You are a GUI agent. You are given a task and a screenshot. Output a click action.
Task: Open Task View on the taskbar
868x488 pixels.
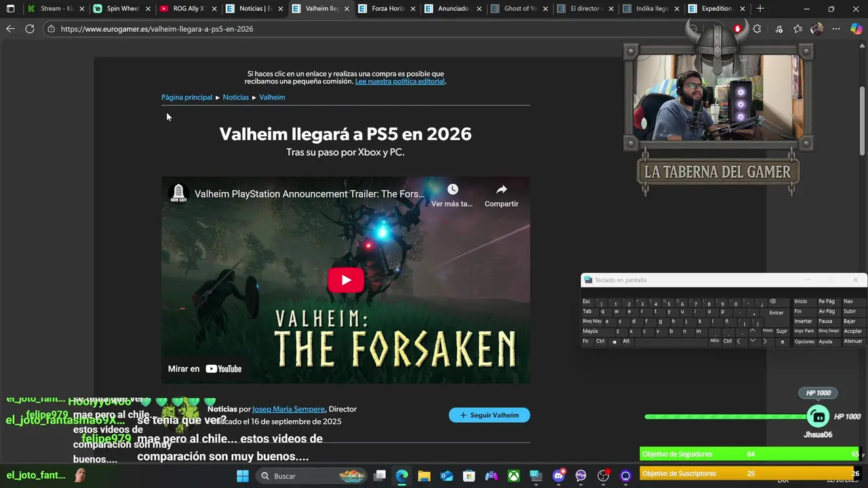tap(380, 476)
